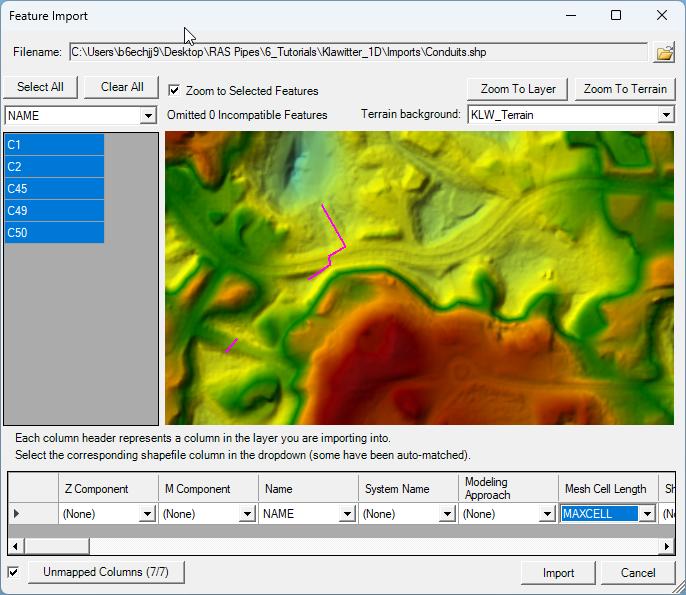Toggle Zoom to Selected Features checkbox

click(174, 90)
